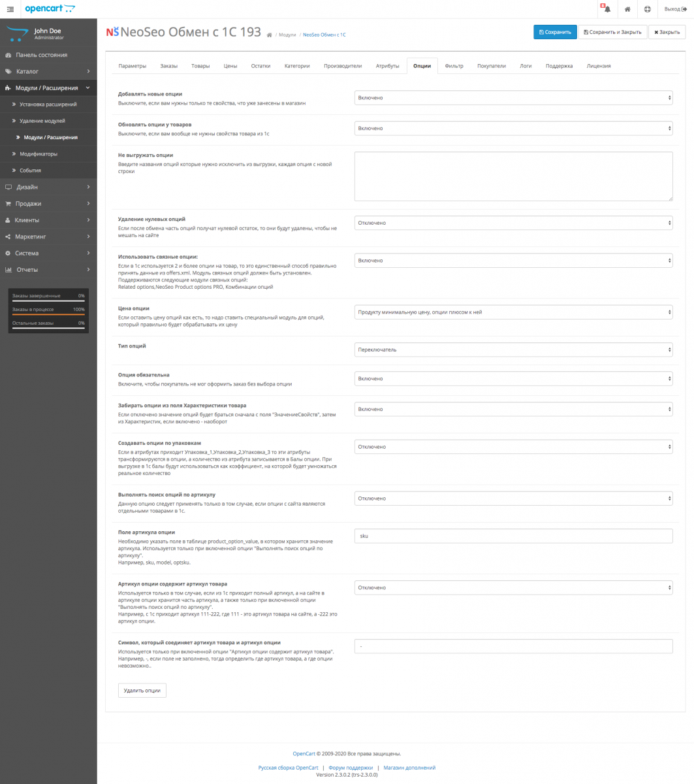Click the catalog tag icon in sidebar
The height and width of the screenshot is (784, 694).
(8, 71)
